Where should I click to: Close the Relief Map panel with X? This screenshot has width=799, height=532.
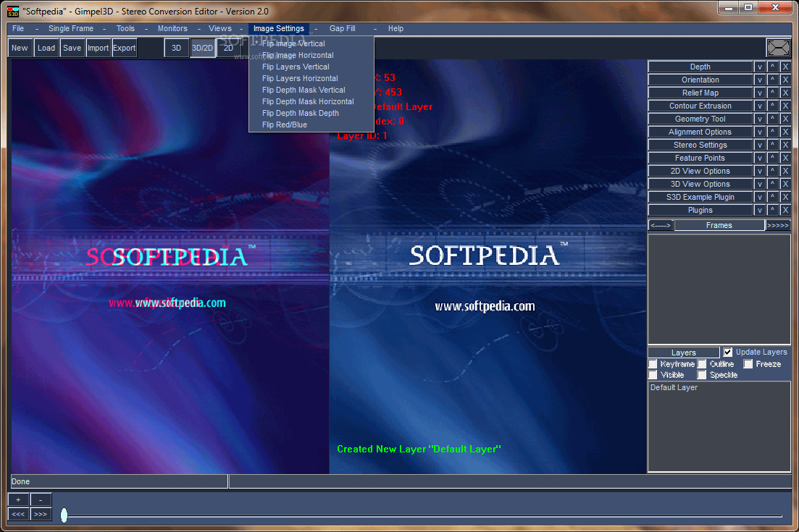[x=785, y=93]
